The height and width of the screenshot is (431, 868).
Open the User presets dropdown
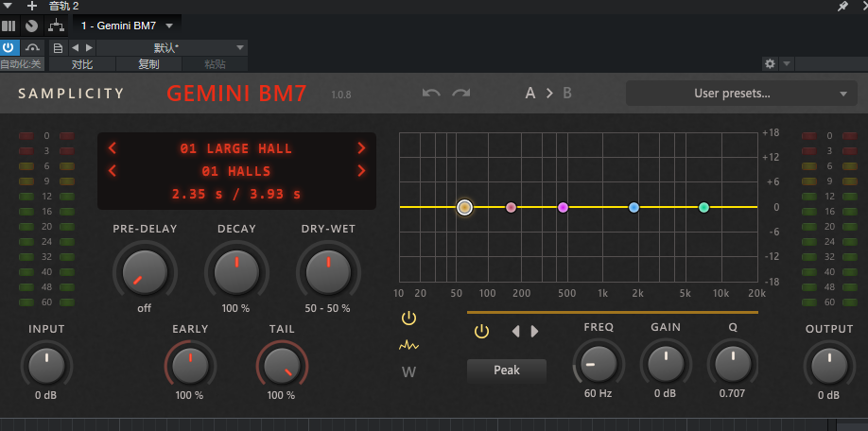point(741,94)
